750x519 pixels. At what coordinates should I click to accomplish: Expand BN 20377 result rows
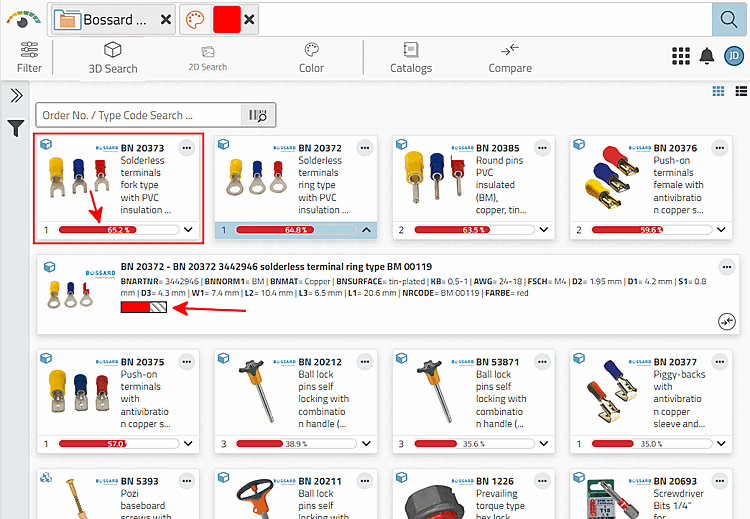click(x=721, y=443)
